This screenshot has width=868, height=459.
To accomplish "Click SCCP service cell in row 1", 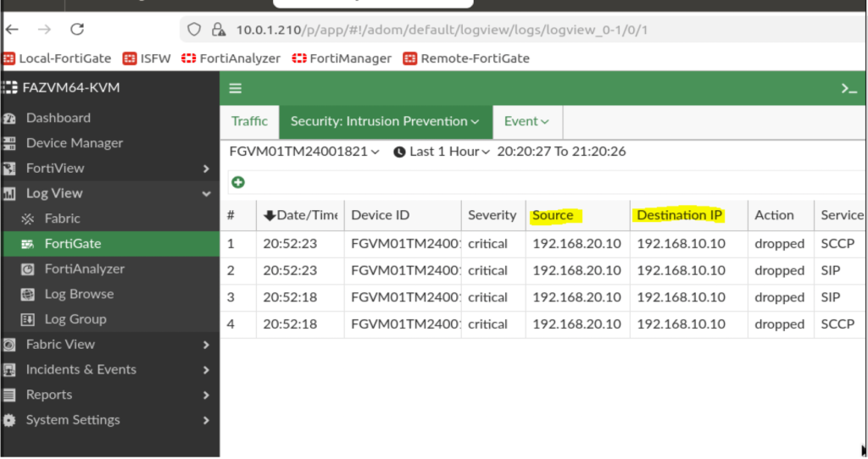I will (x=837, y=244).
